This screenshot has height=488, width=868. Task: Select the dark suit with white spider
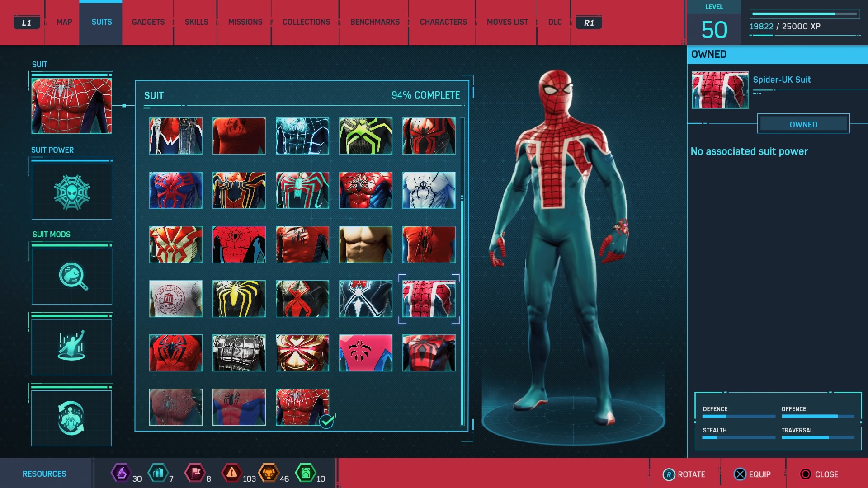[366, 299]
